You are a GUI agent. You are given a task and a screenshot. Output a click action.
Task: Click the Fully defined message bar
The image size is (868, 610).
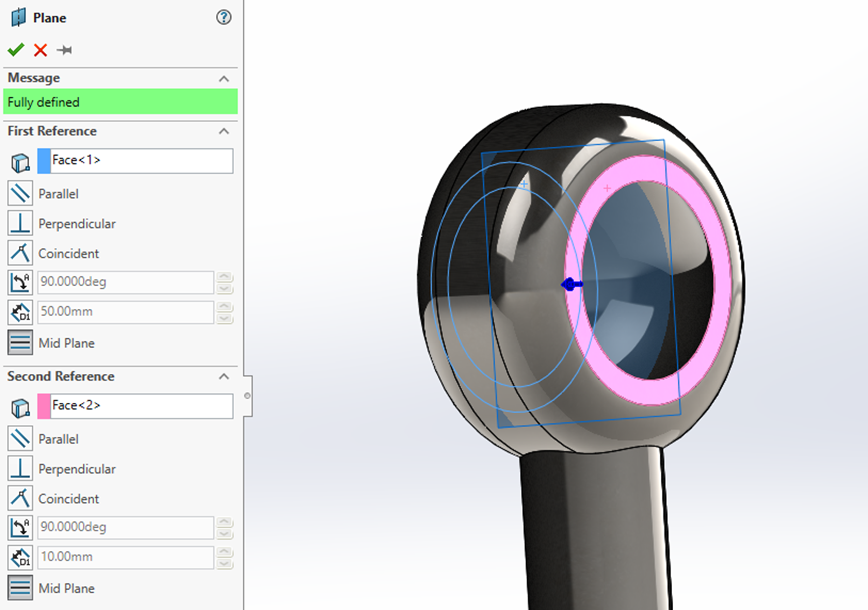click(x=120, y=102)
